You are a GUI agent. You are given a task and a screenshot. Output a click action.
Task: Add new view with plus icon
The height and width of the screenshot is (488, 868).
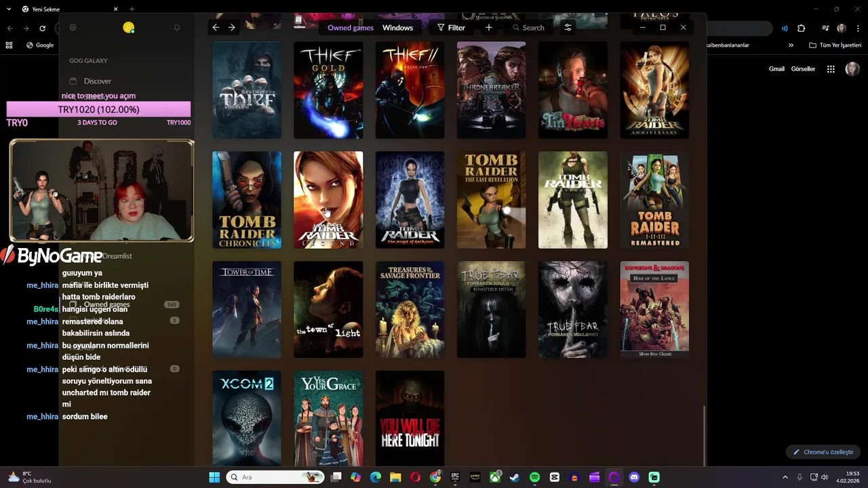tap(489, 28)
